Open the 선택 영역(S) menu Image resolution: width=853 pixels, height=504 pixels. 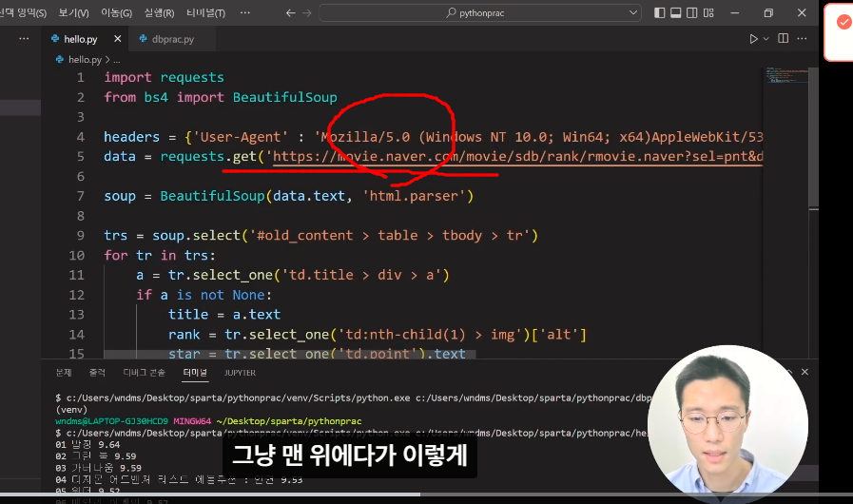pos(23,12)
